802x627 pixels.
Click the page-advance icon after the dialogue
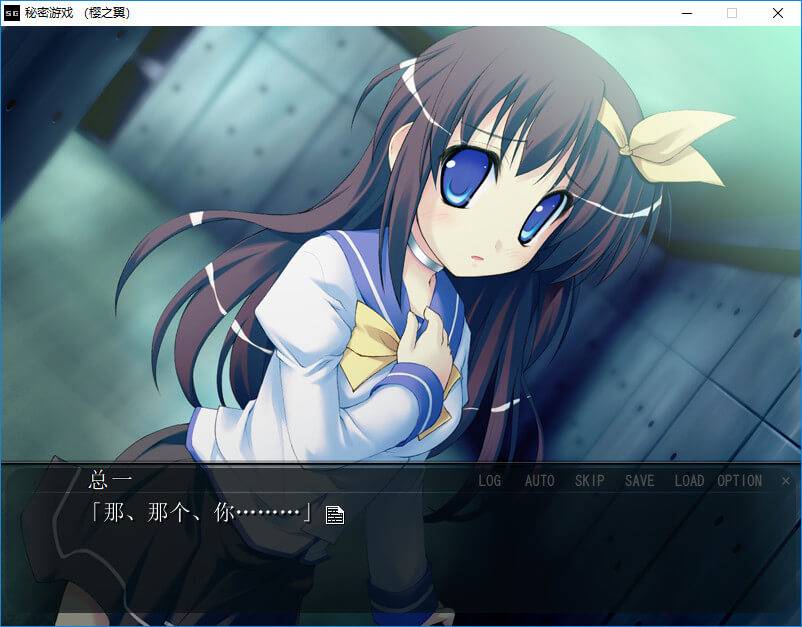pos(335,515)
